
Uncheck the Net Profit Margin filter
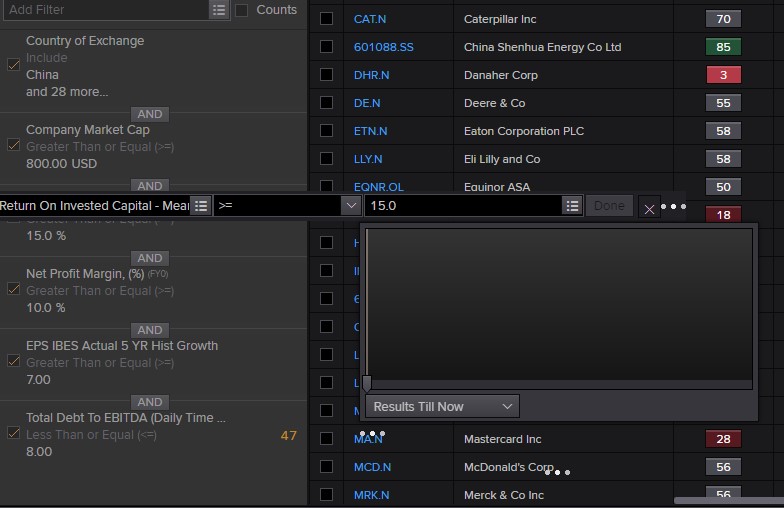(14, 290)
